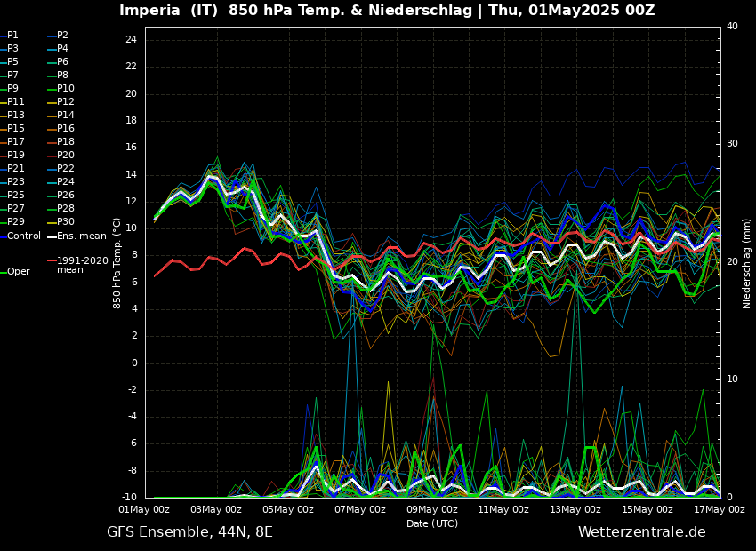Click the chart title starting with Imperia (IT)
The width and height of the screenshot is (756, 551).
(x=387, y=11)
